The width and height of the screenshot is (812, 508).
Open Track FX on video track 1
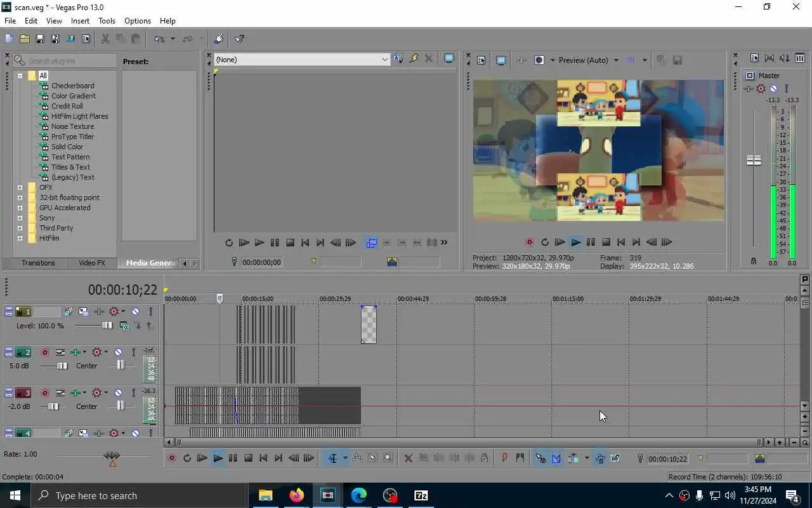[99, 311]
